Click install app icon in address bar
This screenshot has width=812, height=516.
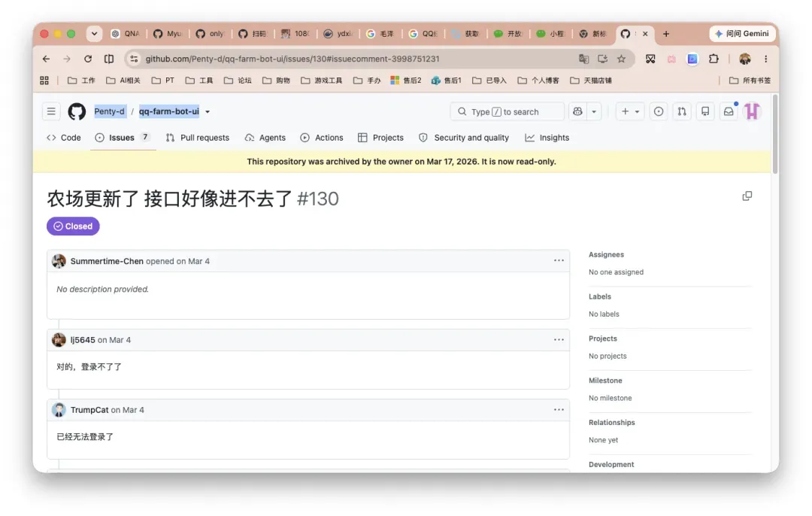(x=602, y=59)
